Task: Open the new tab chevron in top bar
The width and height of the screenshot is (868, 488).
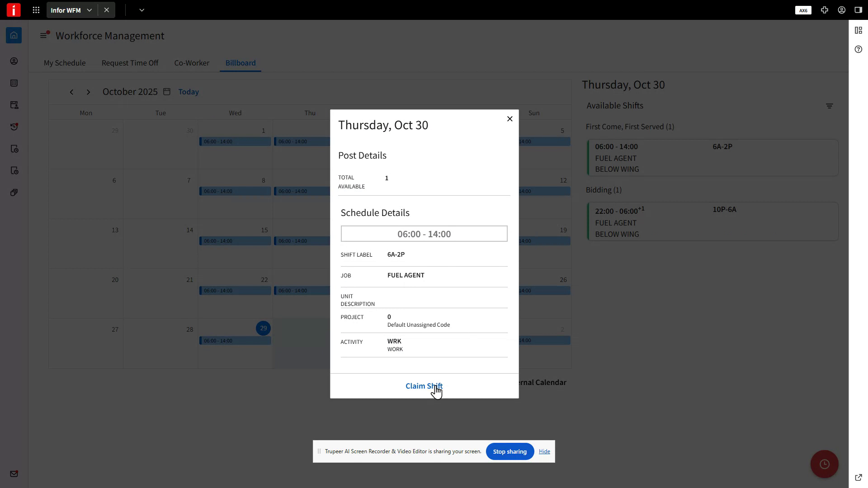Action: [x=142, y=9]
